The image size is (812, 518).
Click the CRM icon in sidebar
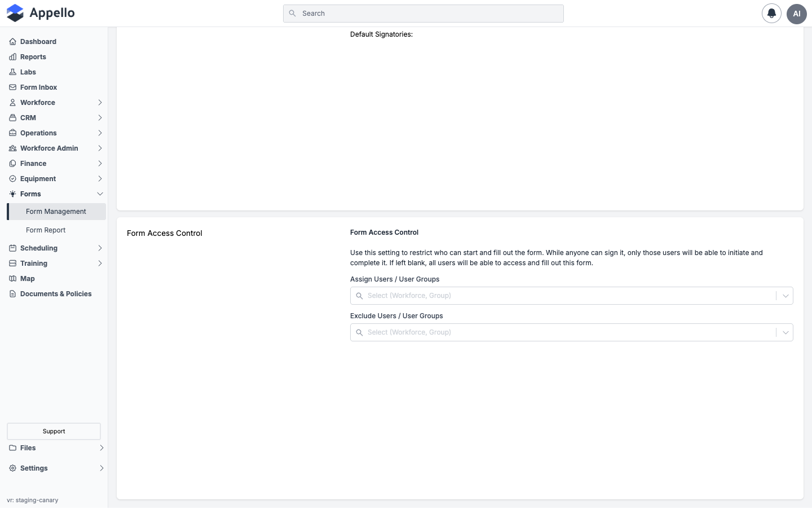click(x=12, y=118)
